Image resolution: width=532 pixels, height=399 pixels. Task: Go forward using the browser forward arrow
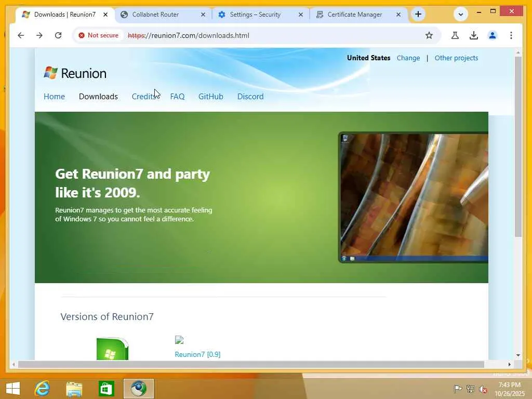pyautogui.click(x=39, y=35)
